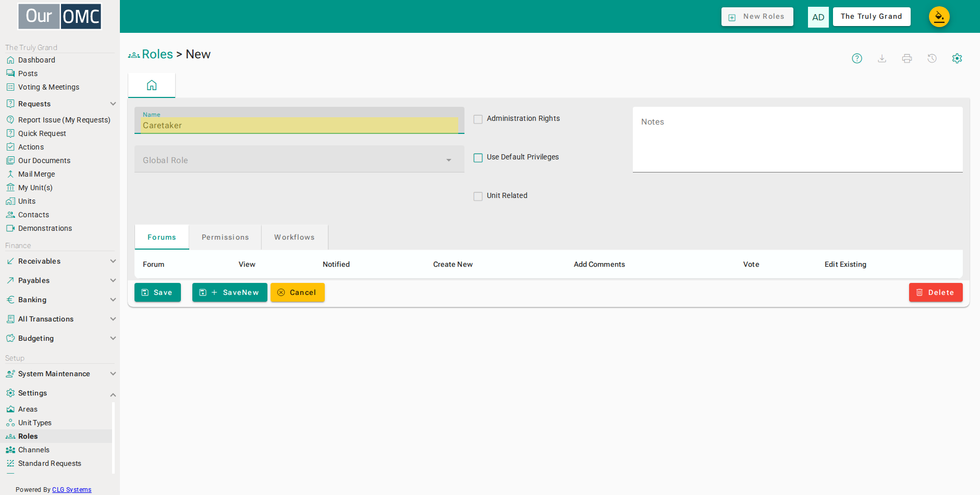Image resolution: width=980 pixels, height=495 pixels.
Task: Open the help question mark icon
Action: click(857, 58)
